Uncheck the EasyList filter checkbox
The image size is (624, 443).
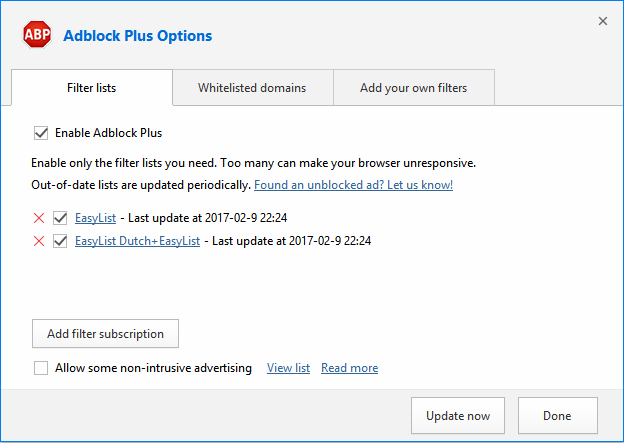coord(60,218)
